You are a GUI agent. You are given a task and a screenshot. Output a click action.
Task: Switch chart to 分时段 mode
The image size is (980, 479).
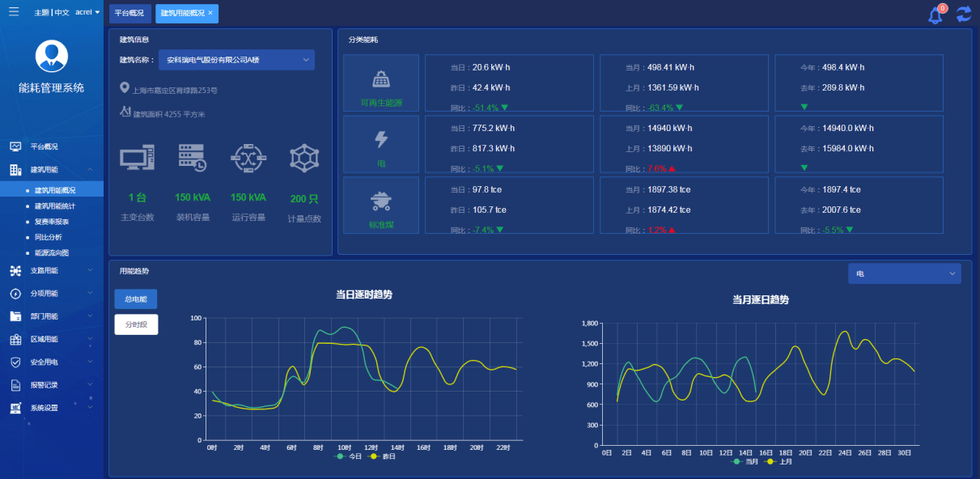[x=136, y=324]
